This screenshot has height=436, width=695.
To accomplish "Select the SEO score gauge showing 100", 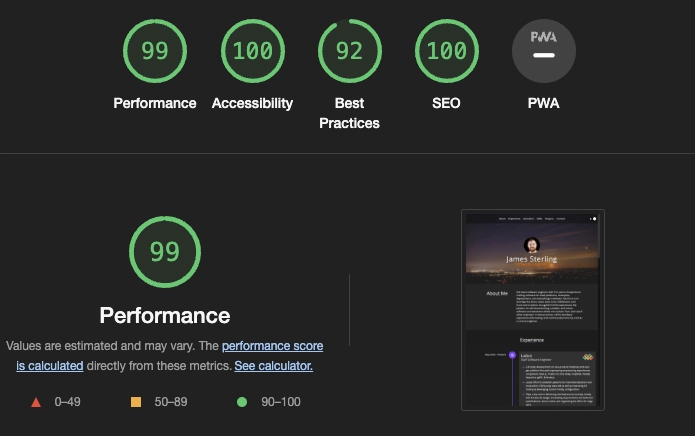I will 446,51.
